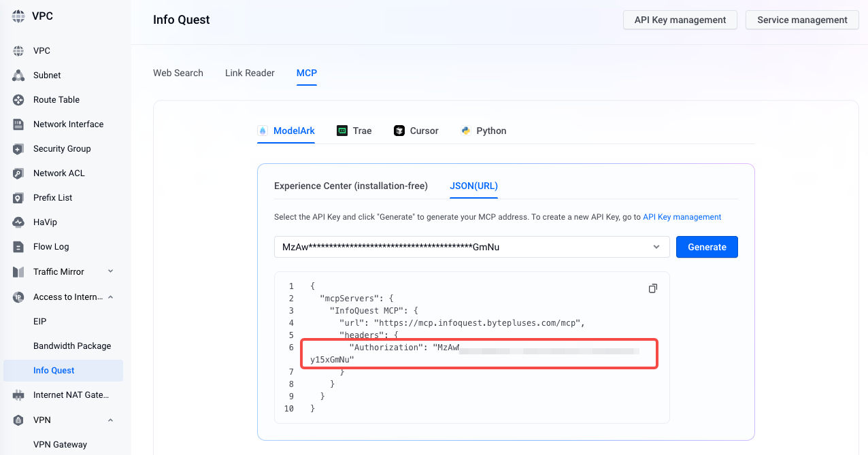868x455 pixels.
Task: Switch to the Web Search tab
Action: [x=178, y=73]
